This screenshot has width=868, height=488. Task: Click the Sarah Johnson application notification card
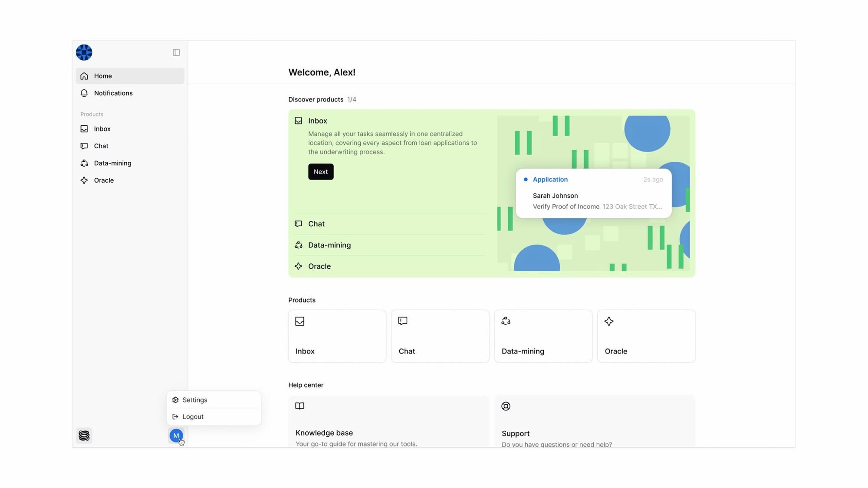[593, 193]
